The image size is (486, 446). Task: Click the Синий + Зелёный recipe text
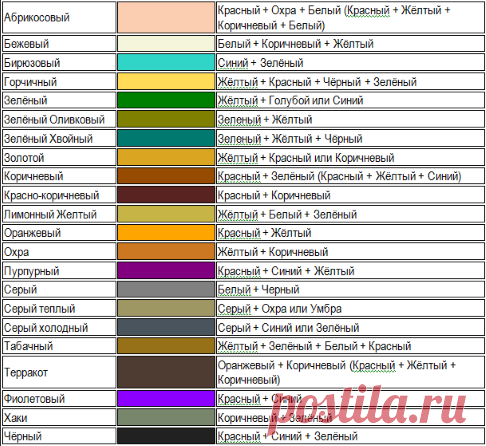(x=260, y=62)
